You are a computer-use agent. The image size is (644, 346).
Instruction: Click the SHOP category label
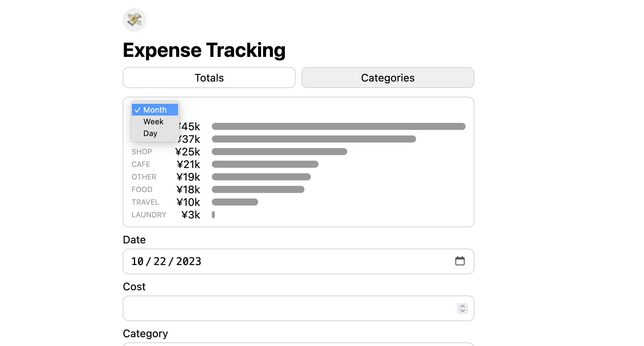[x=142, y=152]
